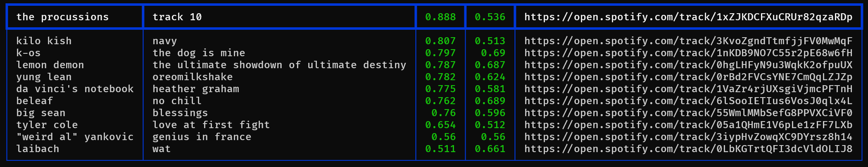Click the value 0.782
Viewport: 868px width, 167px height.
click(440, 77)
